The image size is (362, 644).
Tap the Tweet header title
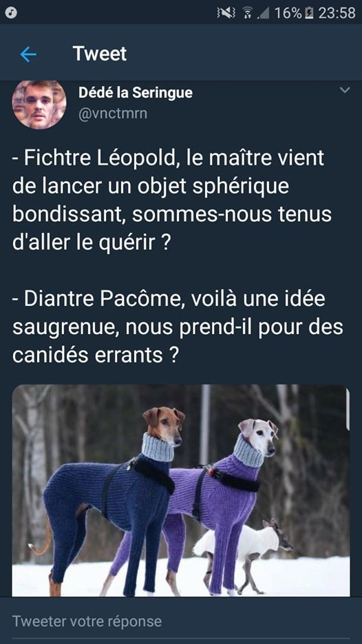(100, 54)
